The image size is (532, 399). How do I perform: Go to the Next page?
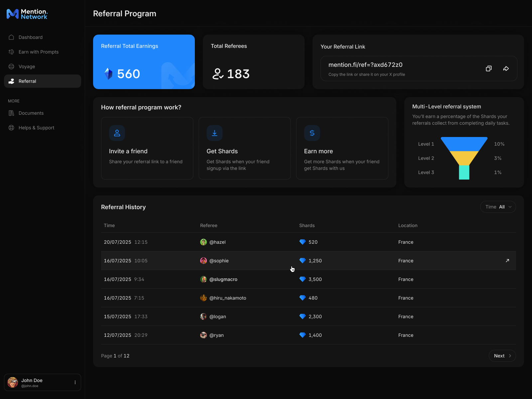click(502, 356)
